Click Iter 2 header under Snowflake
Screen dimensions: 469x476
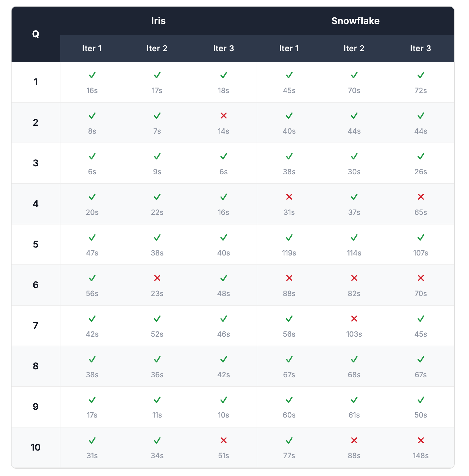pos(354,48)
